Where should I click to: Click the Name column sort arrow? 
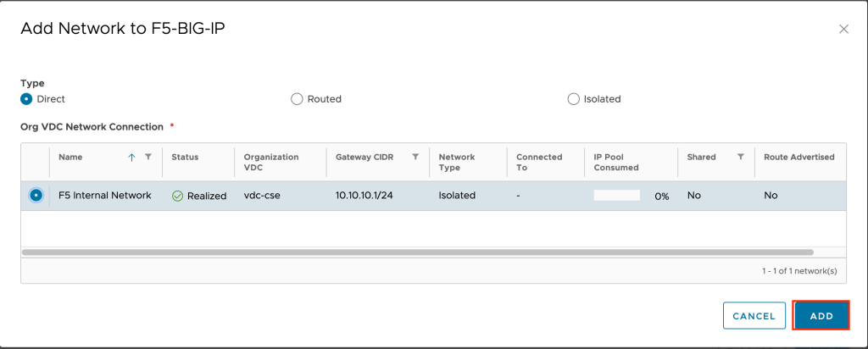coord(131,157)
